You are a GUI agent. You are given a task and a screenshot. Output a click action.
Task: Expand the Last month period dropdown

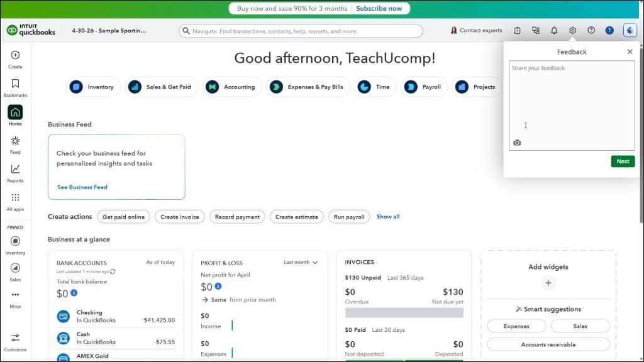(301, 262)
